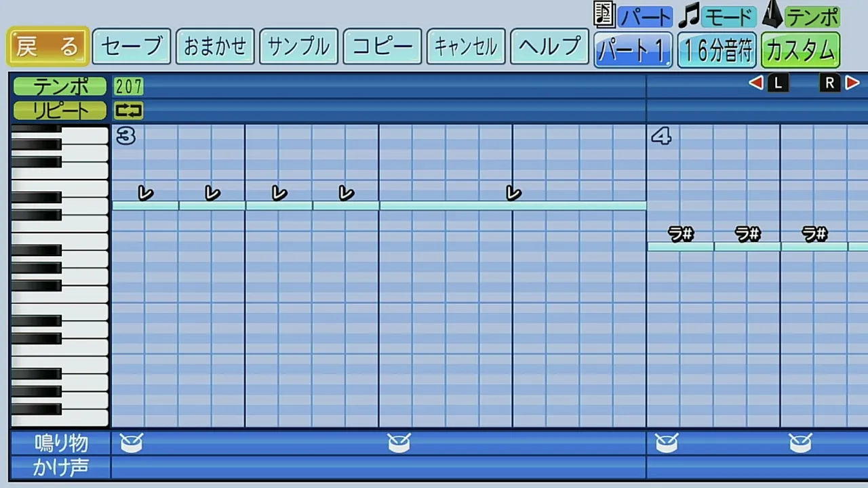Select the おまかせ auto option
The width and height of the screenshot is (868, 488).
pos(215,47)
